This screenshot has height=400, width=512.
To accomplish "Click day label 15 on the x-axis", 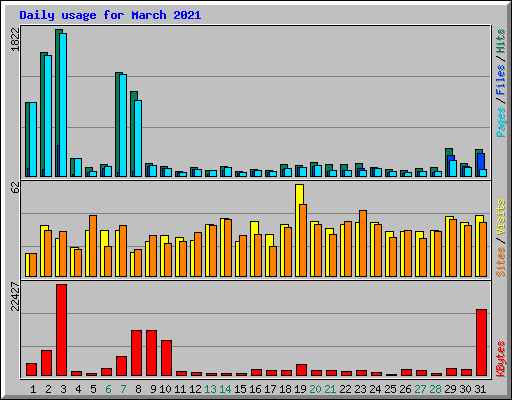I will tap(240, 389).
